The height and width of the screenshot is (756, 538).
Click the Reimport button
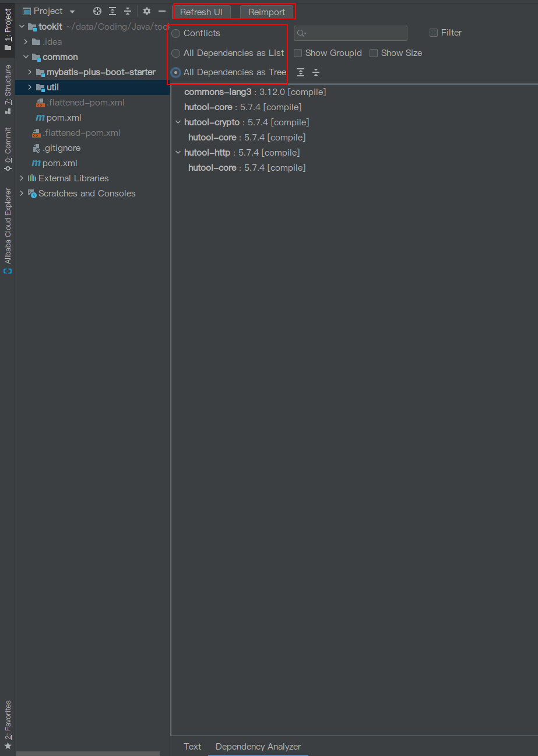(x=266, y=12)
